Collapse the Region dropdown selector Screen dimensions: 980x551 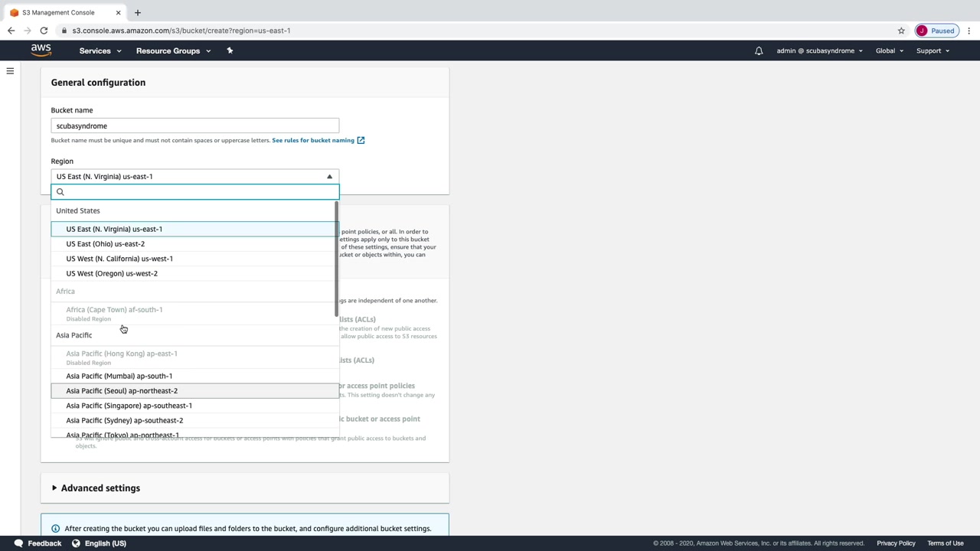[195, 176]
